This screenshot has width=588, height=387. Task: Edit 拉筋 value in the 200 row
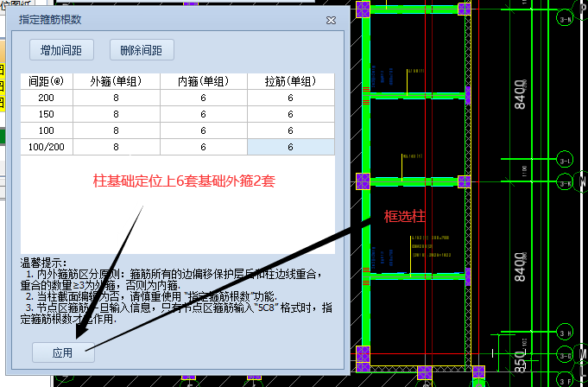[x=291, y=98]
